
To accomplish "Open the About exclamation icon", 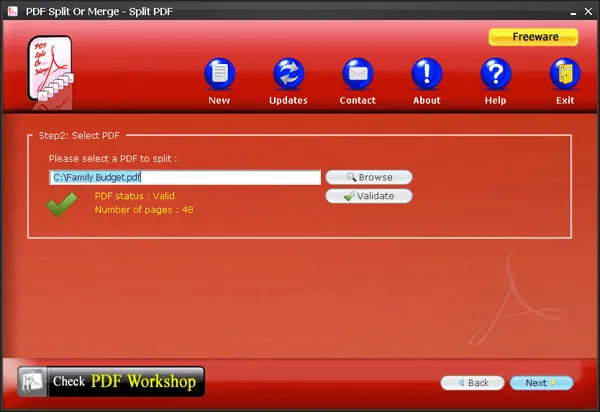I will [427, 73].
